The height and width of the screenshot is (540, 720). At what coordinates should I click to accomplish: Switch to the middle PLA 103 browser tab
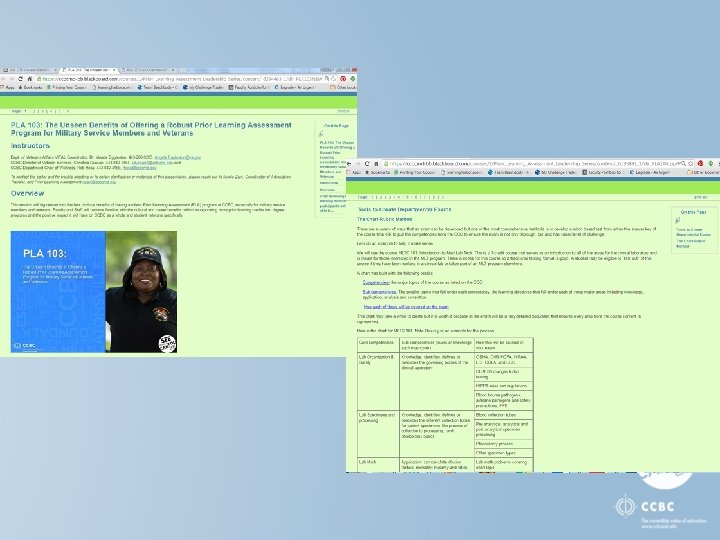(89, 70)
